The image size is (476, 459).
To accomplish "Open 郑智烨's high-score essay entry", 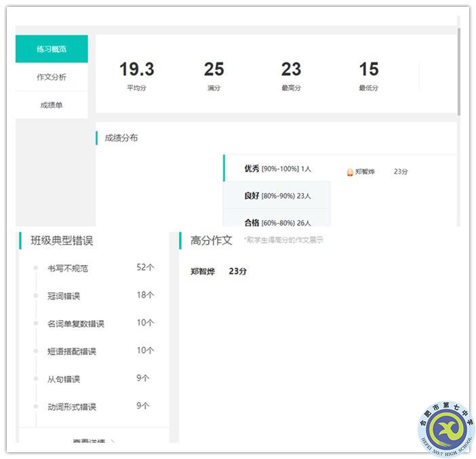I will coord(218,271).
